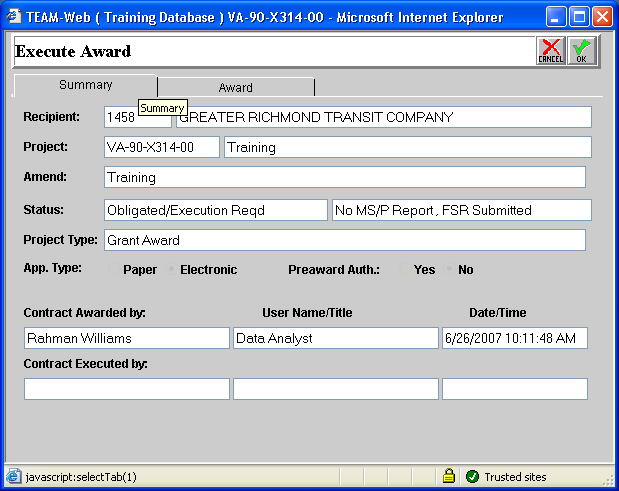The height and width of the screenshot is (491, 619).
Task: Click the Contract Executed by: label
Action: click(x=85, y=364)
